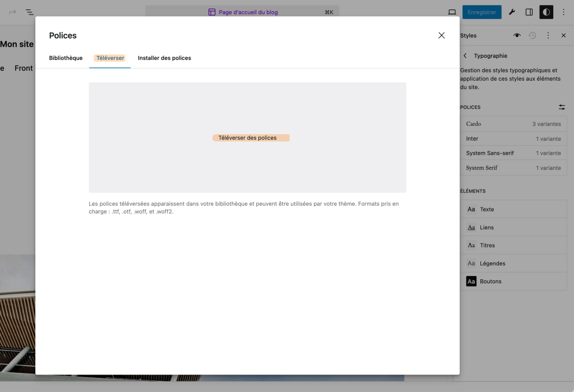Click the Styles panel title
This screenshot has width=574, height=392.
[x=468, y=35]
